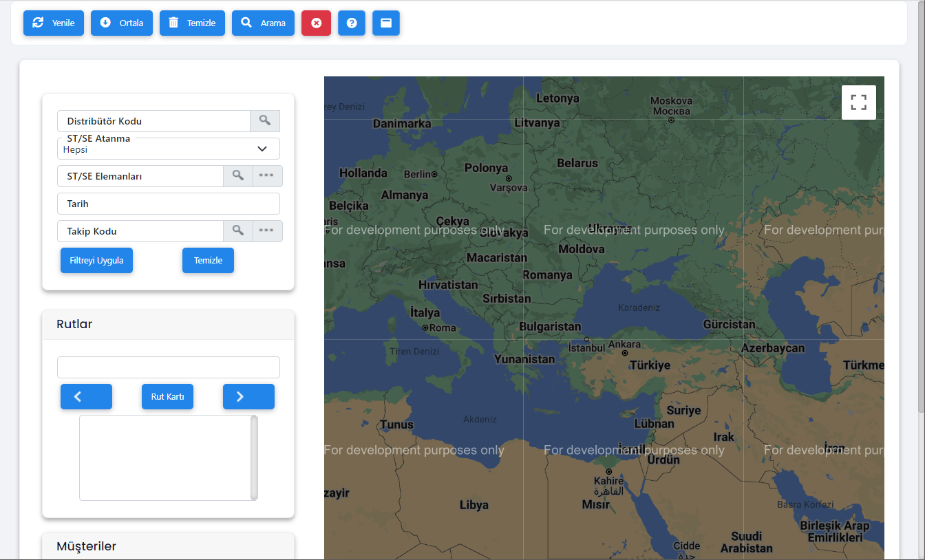
Task: Go to previous route with left arrow
Action: [86, 397]
